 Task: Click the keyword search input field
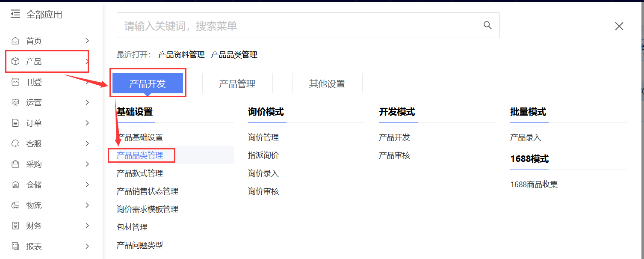(x=257, y=25)
